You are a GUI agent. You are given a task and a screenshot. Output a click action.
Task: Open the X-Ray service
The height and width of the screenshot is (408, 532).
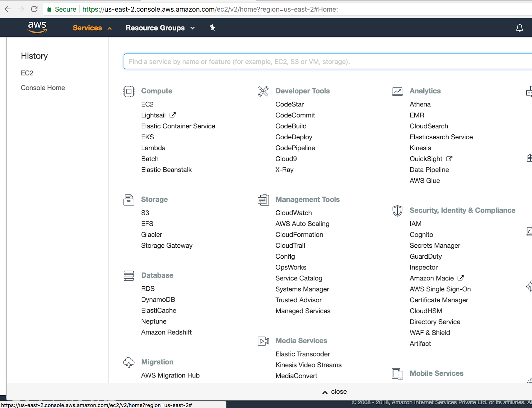tap(285, 170)
